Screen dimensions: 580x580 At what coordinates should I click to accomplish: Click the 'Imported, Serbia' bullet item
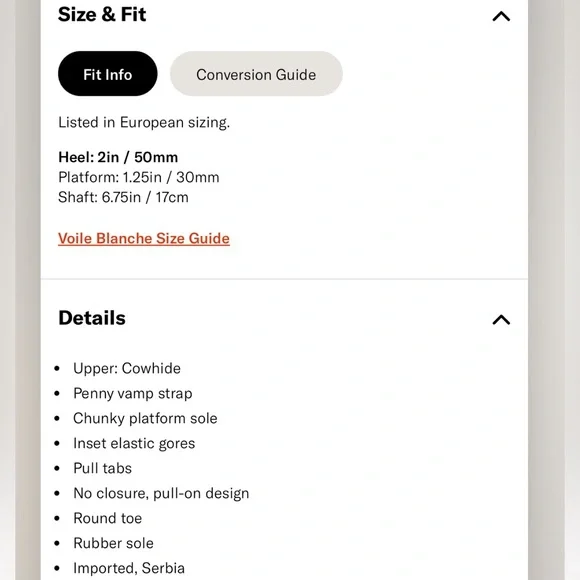click(x=129, y=568)
